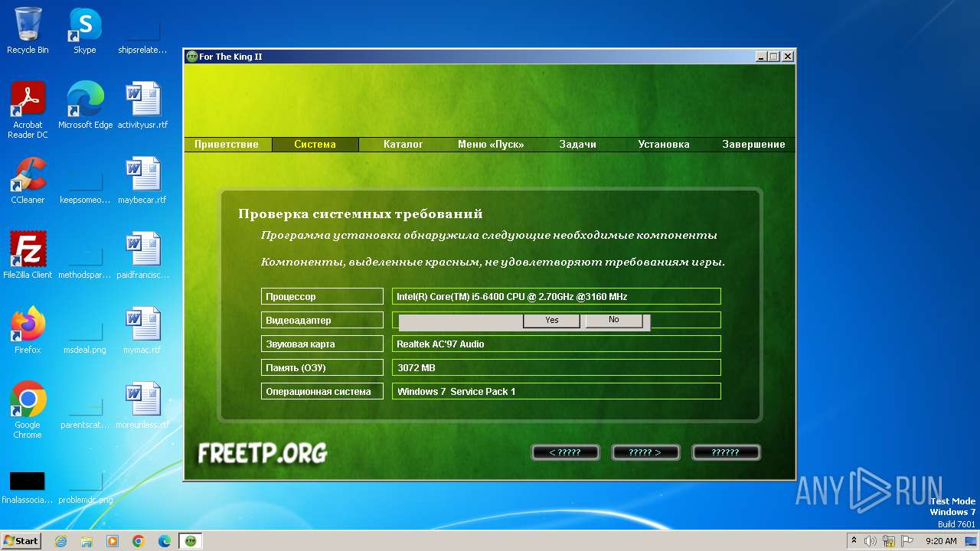Switch to the Установка tab
The image size is (980, 551).
[x=664, y=144]
